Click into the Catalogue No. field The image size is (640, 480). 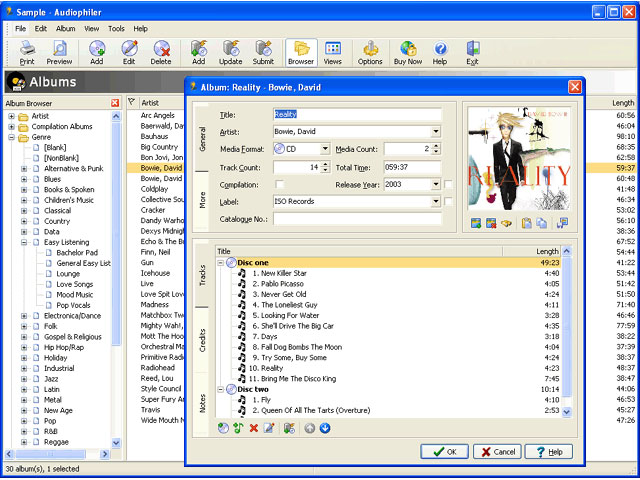click(357, 219)
